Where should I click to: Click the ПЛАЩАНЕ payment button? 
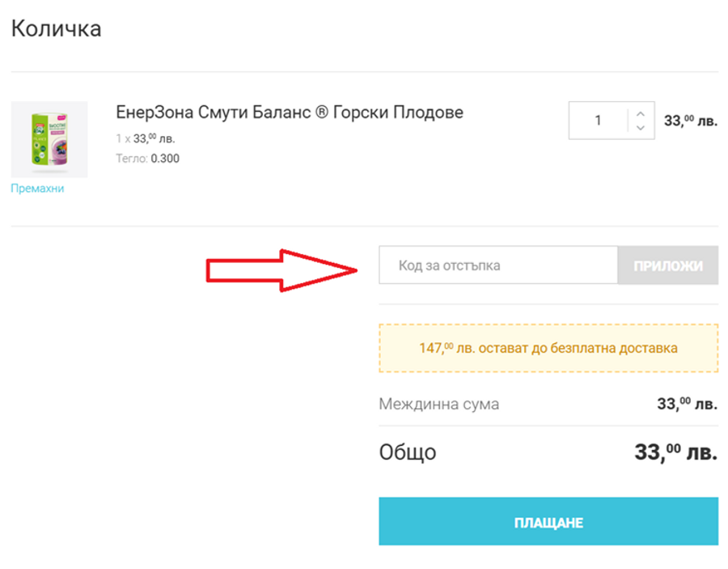(548, 522)
